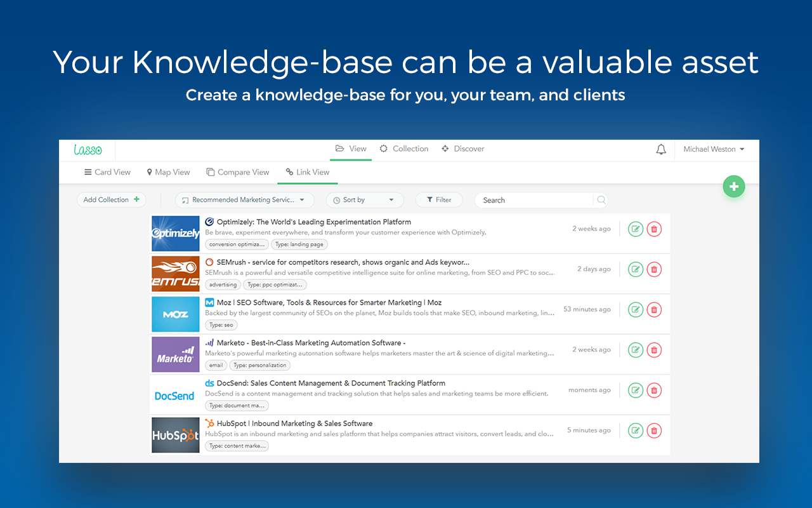This screenshot has height=508, width=812.
Task: Click the 'Type: document ma...' tag
Action: tap(237, 406)
